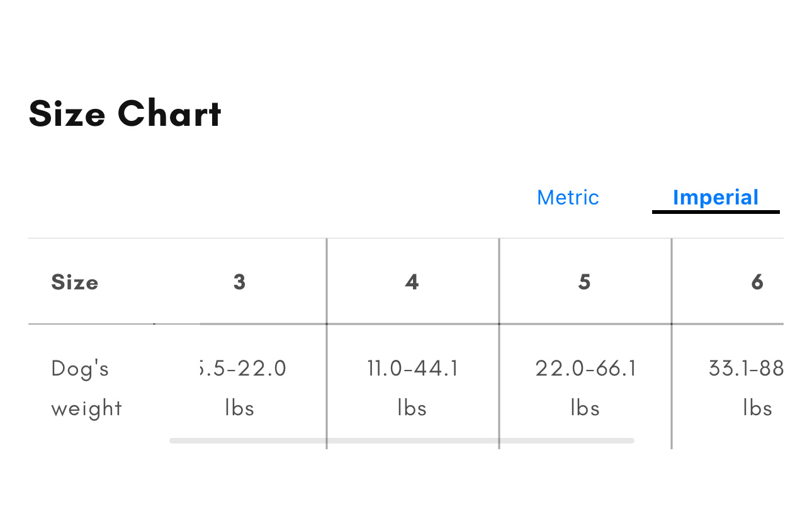Image resolution: width=812 pixels, height=514 pixels.
Task: Select the size 6 column header
Action: coord(757,282)
